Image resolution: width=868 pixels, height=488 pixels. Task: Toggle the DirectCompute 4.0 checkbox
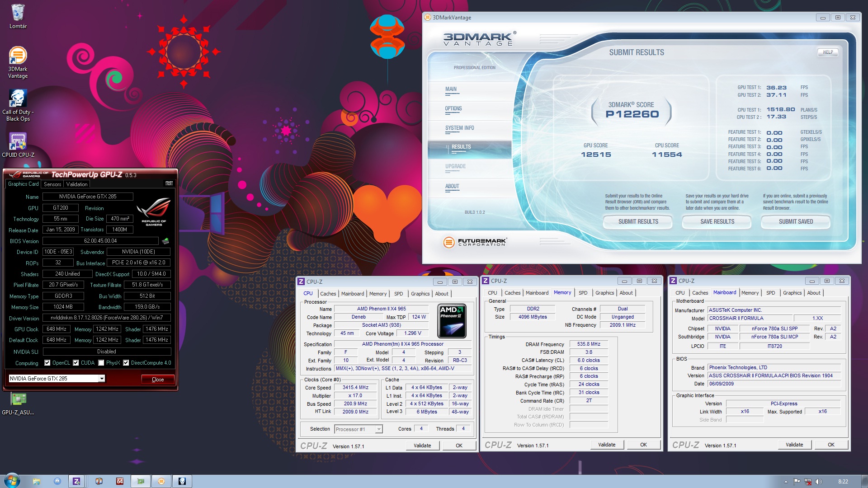coord(126,363)
